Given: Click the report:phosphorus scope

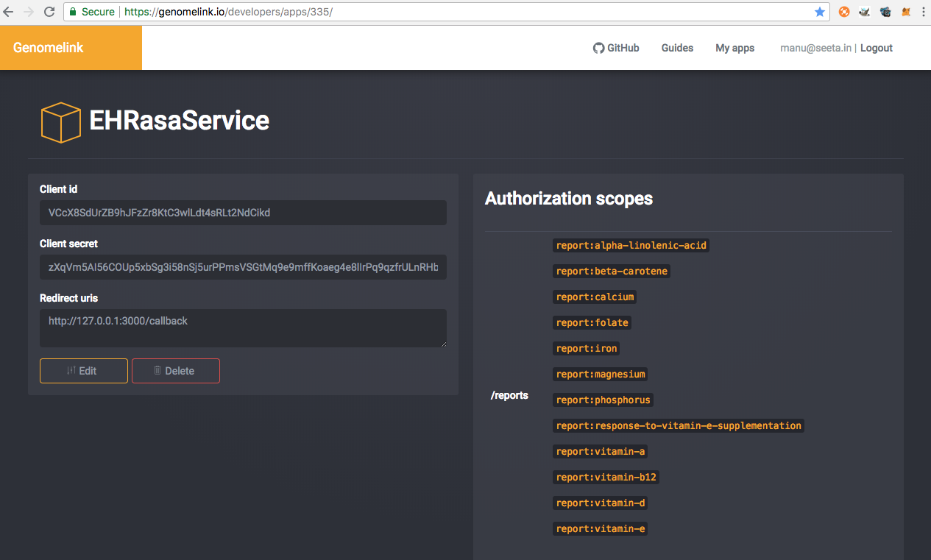Looking at the screenshot, I should click(603, 400).
